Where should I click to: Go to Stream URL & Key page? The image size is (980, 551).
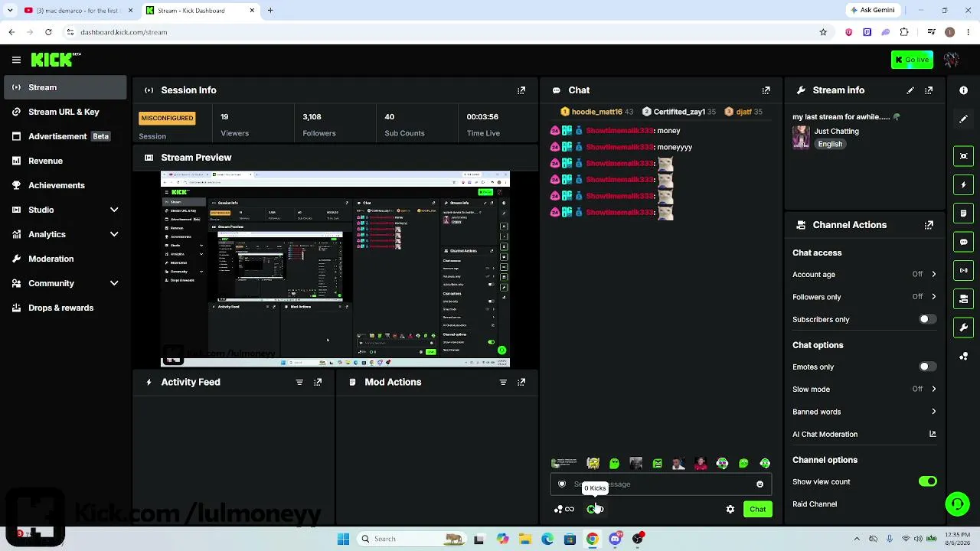coord(65,112)
